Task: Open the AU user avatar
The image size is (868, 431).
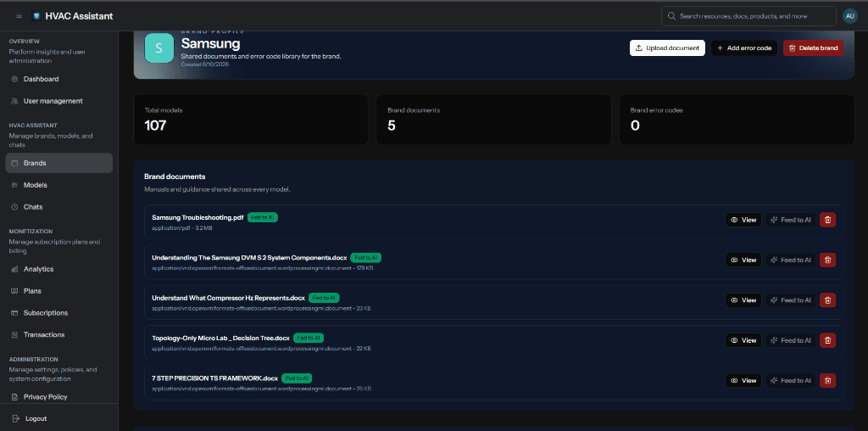Action: coord(849,16)
